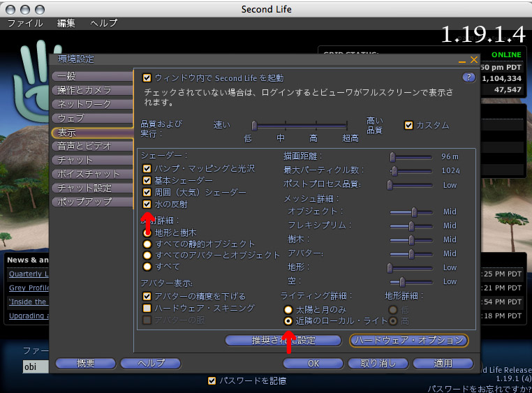
Task: Click the 取り消し cancel button
Action: 378,364
